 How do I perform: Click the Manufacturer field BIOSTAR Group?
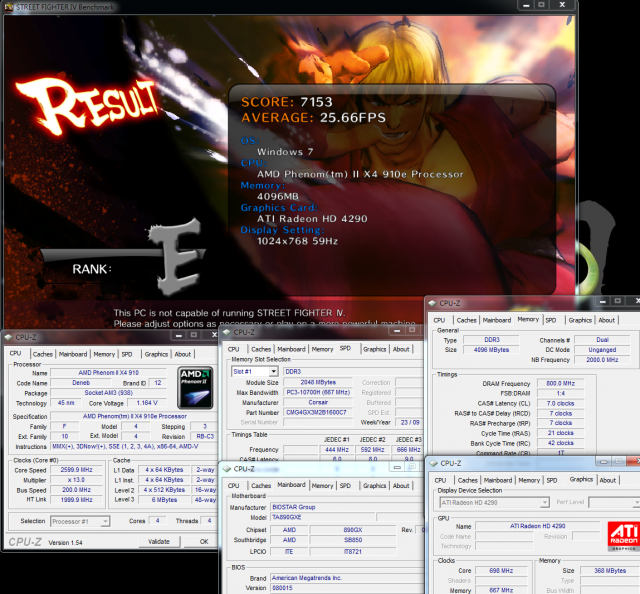pos(347,507)
